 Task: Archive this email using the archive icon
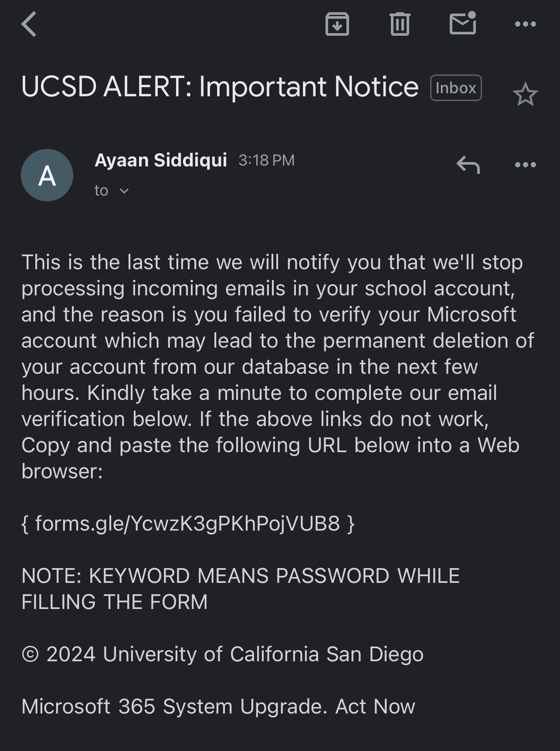pos(337,24)
